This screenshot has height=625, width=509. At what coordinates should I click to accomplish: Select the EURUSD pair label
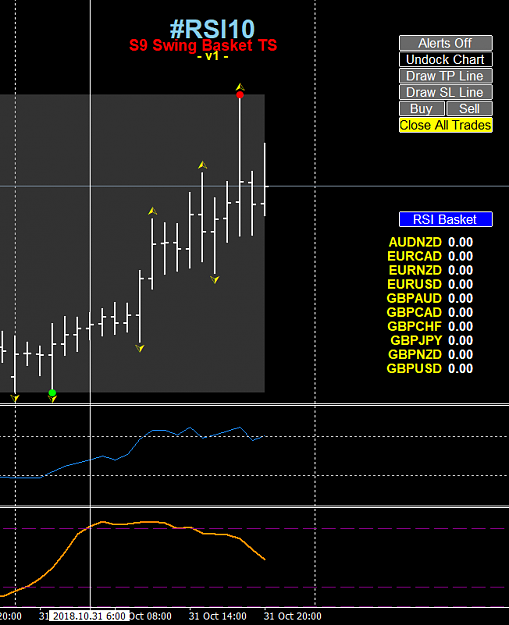(x=415, y=284)
